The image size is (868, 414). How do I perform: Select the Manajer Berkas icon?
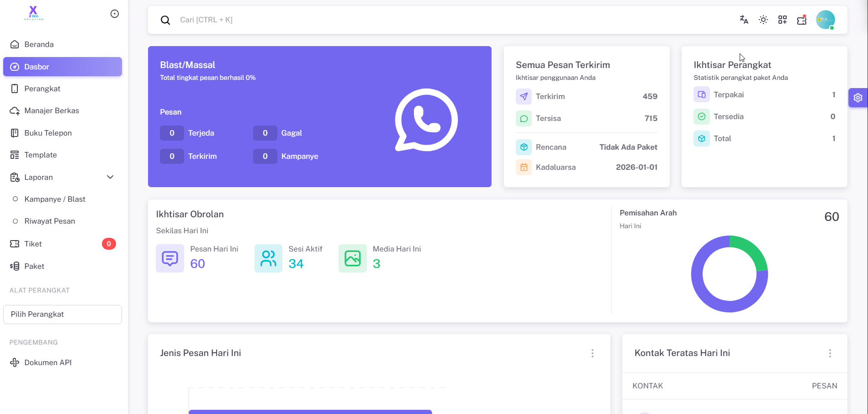(14, 110)
